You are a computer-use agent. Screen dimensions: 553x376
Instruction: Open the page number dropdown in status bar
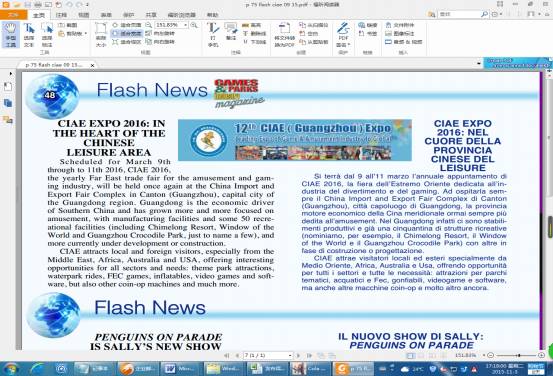290,356
